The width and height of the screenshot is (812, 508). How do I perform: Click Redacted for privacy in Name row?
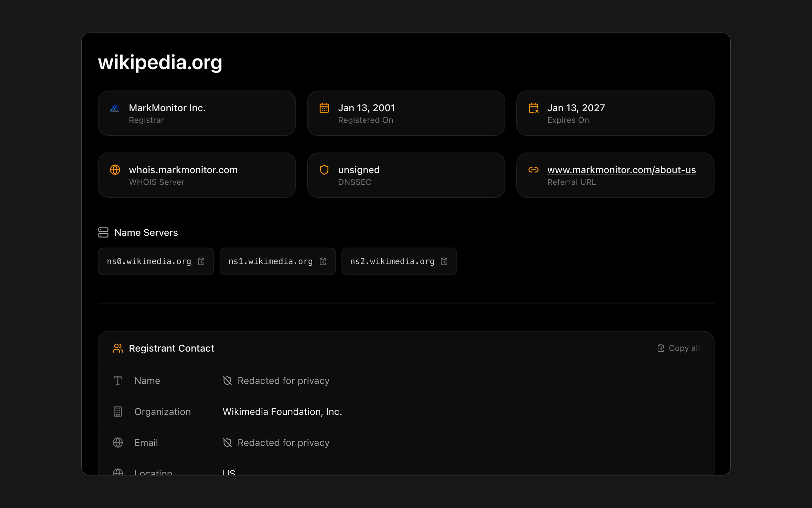pyautogui.click(x=283, y=381)
